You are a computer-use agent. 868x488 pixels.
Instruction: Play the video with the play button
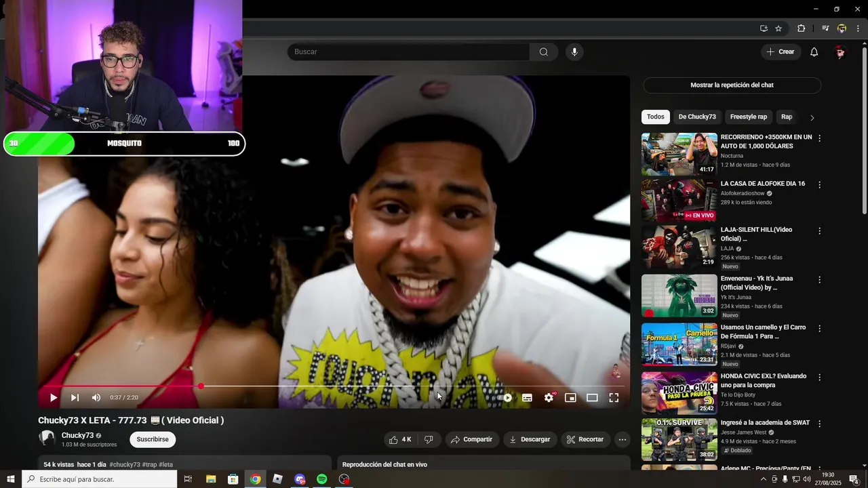(54, 398)
